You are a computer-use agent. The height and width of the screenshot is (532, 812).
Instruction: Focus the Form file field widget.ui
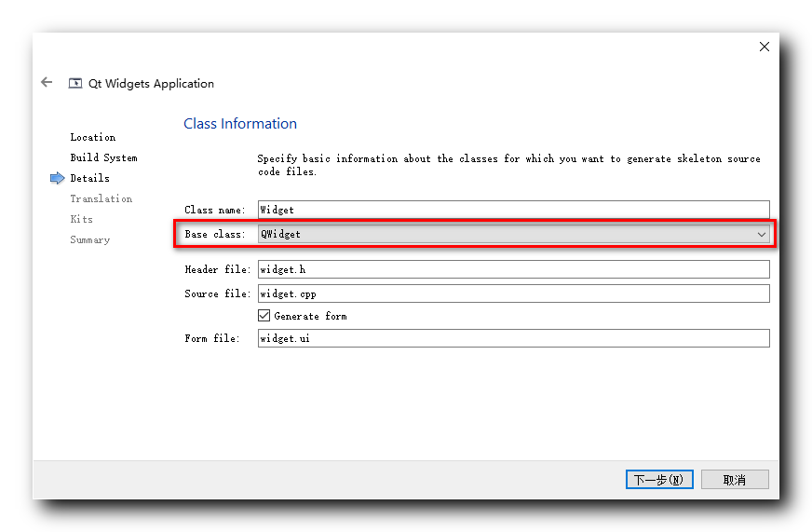point(514,338)
